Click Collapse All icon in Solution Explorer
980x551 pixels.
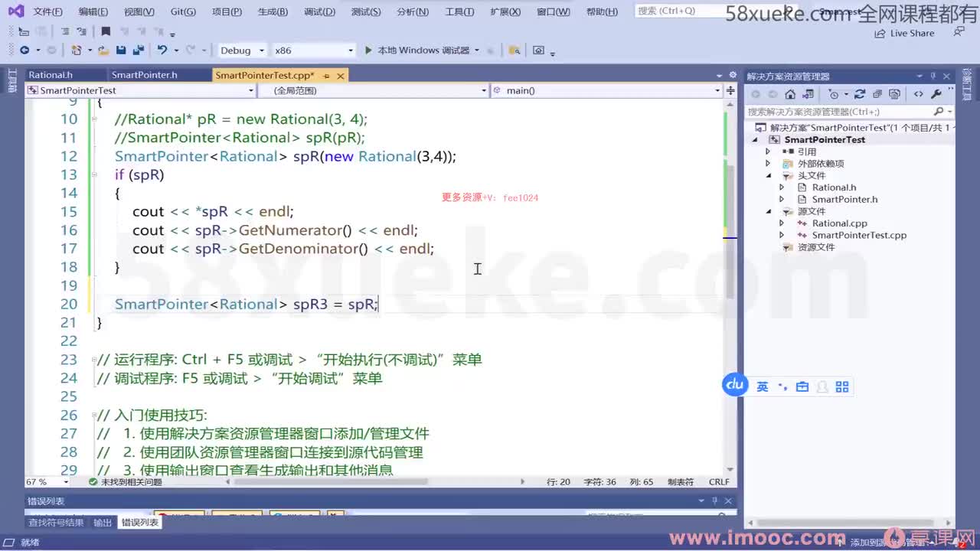click(877, 94)
